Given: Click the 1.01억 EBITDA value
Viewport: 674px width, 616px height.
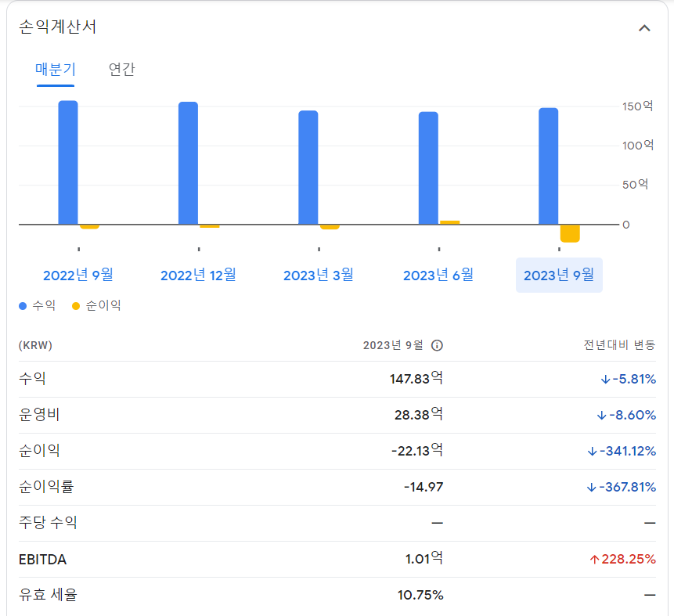Looking at the screenshot, I should click(x=424, y=559).
